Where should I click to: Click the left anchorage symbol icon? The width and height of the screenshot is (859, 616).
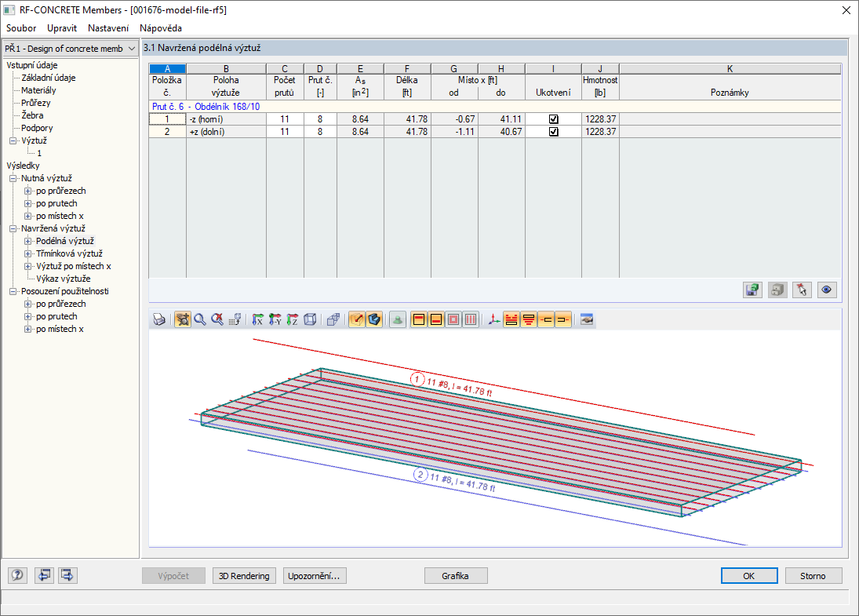(546, 319)
